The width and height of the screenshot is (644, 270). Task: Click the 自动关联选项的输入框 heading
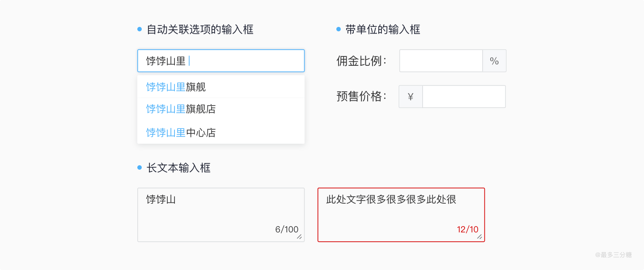click(200, 30)
